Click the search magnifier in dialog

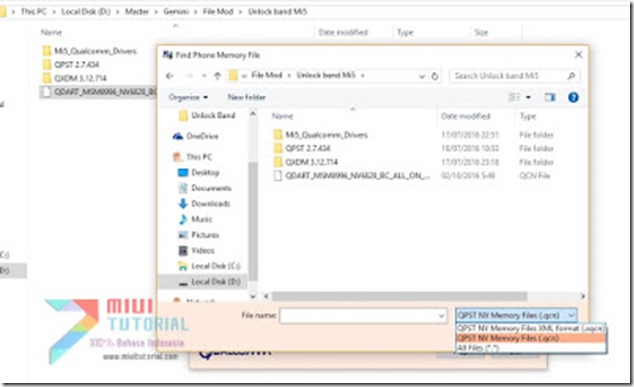pyautogui.click(x=571, y=76)
